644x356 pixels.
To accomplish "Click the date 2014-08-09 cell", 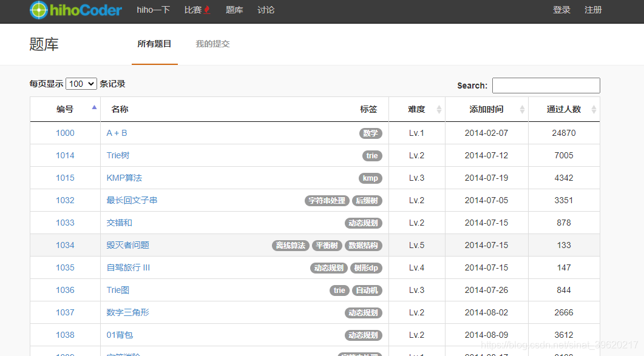I will tap(486, 335).
